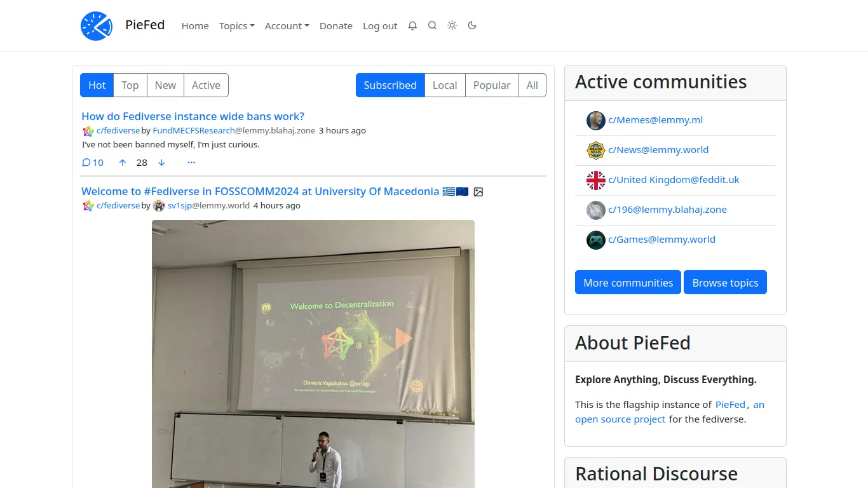Click the More communities button
The height and width of the screenshot is (488, 868).
tap(627, 282)
